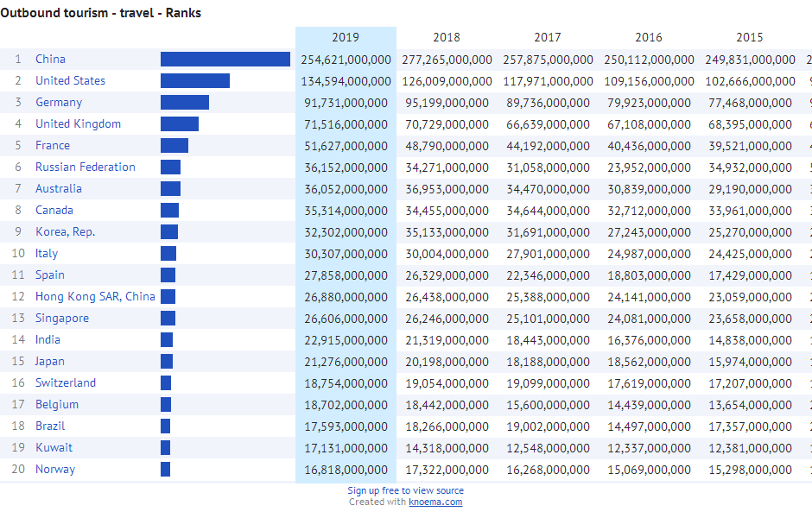
Task: Open the Germany country link
Action: [x=59, y=103]
